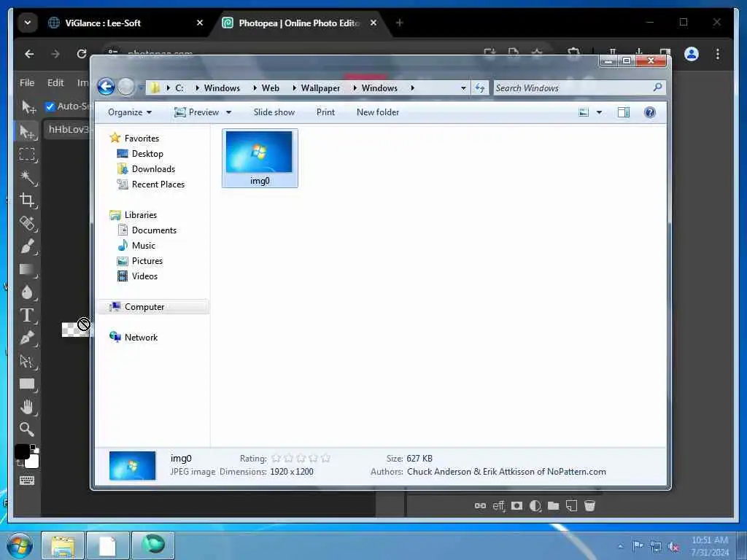
Task: Click the Explorer forward arrow button
Action: coord(126,87)
